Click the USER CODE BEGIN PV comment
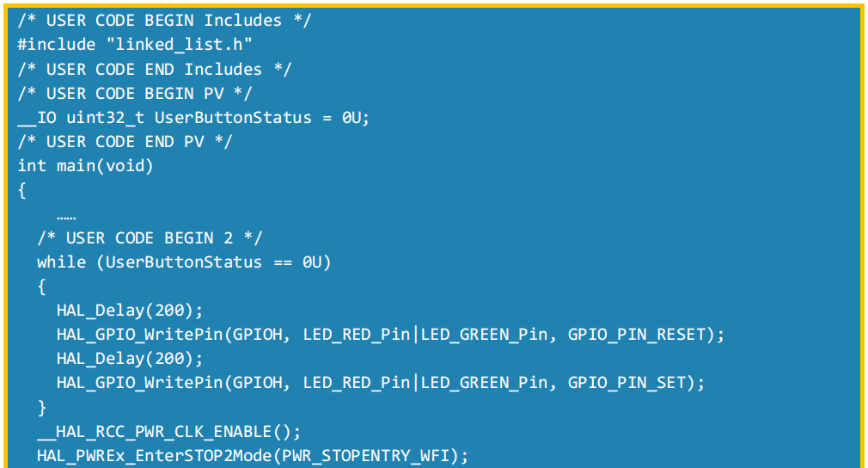The image size is (868, 468). 135,93
